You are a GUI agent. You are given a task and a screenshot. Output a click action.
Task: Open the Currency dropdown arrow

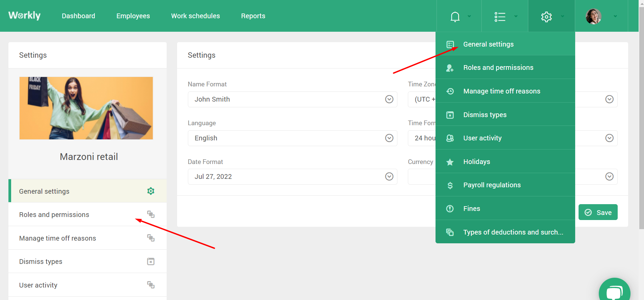[x=609, y=176]
